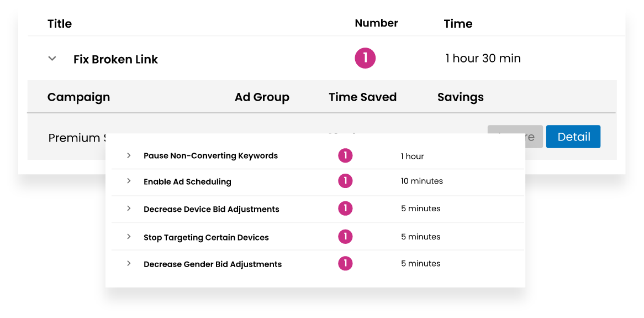
Task: Collapse the Fix Broken Link row
Action: click(52, 58)
